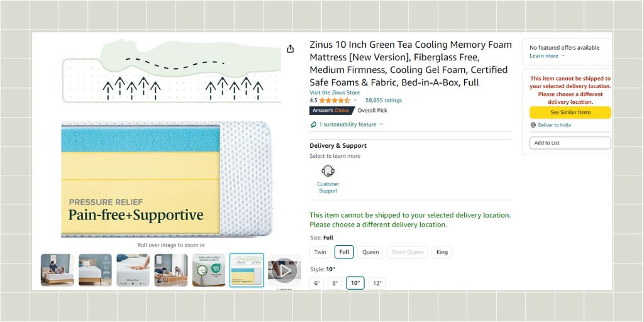Expand the Learn more chevron
Screen dimensions: 644x322
point(563,56)
